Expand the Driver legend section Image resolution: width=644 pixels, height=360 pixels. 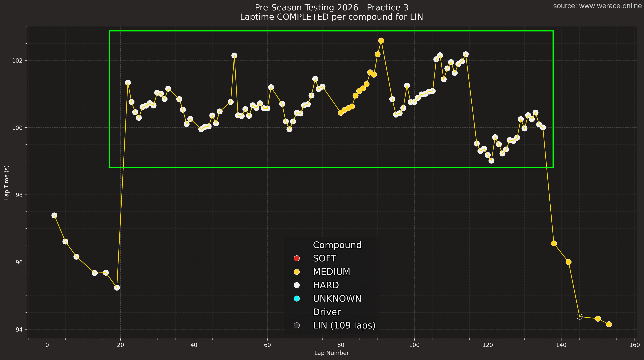327,312
